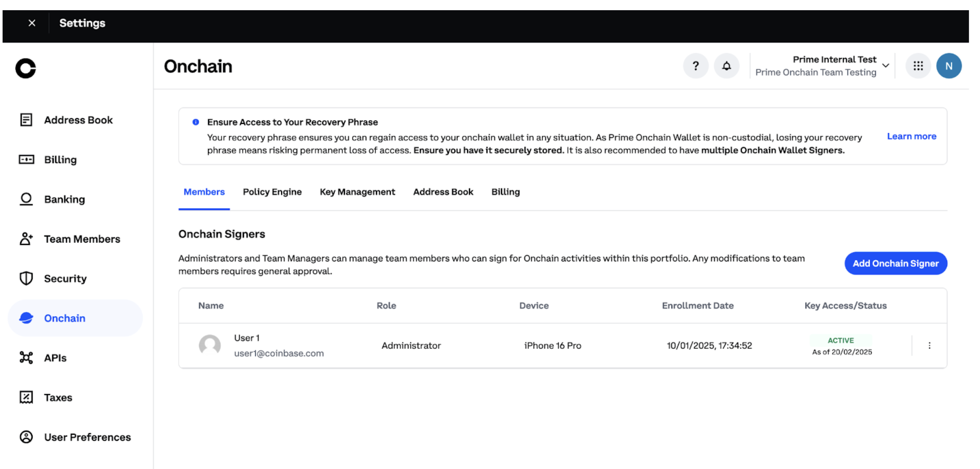Viewport: 980px width, 469px height.
Task: Click the N profile avatar
Action: [948, 66]
